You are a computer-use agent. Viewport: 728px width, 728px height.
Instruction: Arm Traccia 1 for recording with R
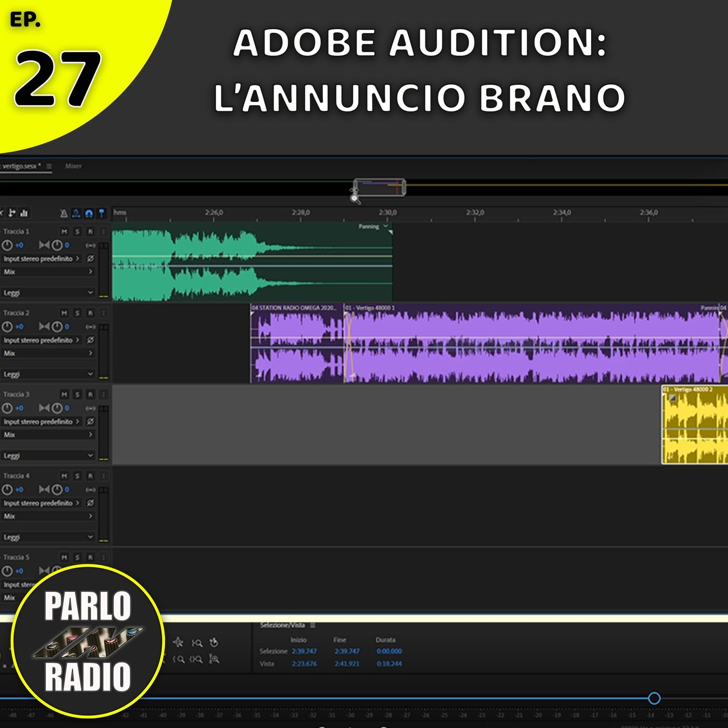pyautogui.click(x=90, y=231)
